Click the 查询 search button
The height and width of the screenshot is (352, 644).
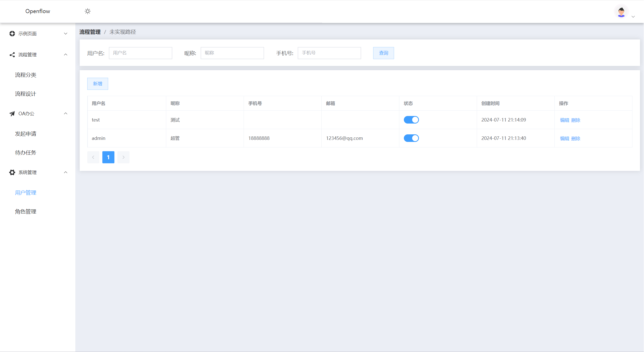(383, 53)
